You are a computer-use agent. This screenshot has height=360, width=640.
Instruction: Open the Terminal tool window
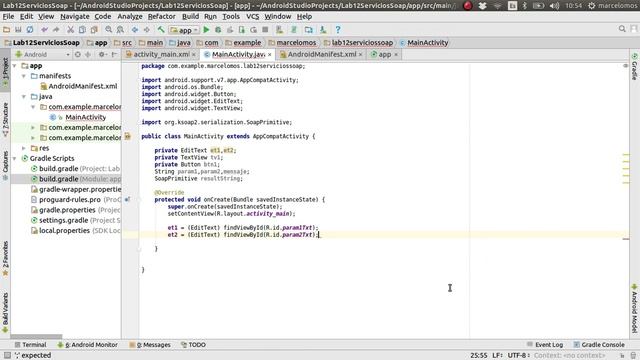pyautogui.click(x=30, y=345)
